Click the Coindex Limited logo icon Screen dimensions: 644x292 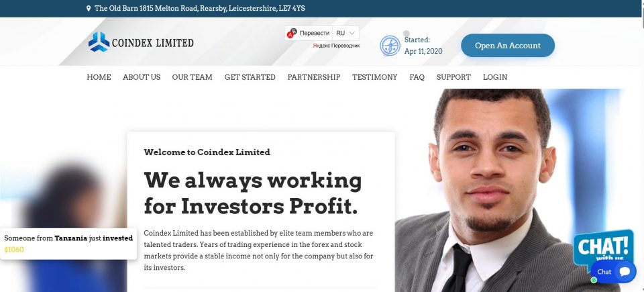coord(99,42)
